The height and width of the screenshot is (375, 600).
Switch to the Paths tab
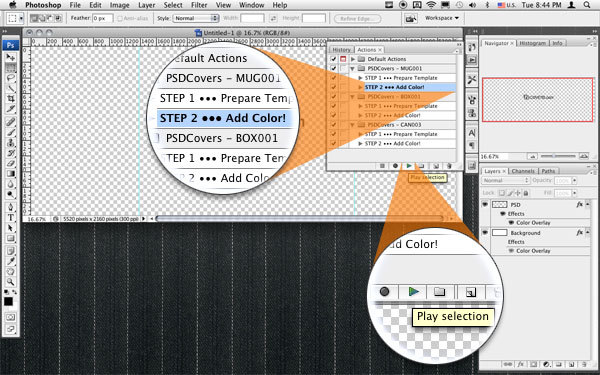coord(548,171)
